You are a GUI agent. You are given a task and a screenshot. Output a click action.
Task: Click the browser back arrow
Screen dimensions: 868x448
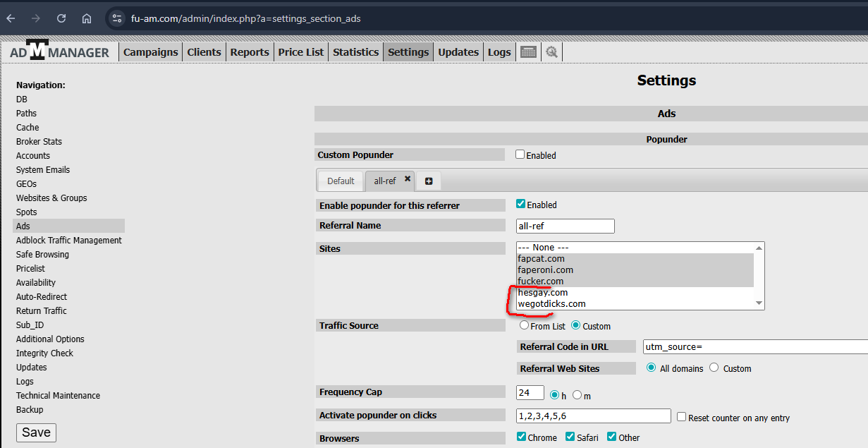(x=11, y=18)
